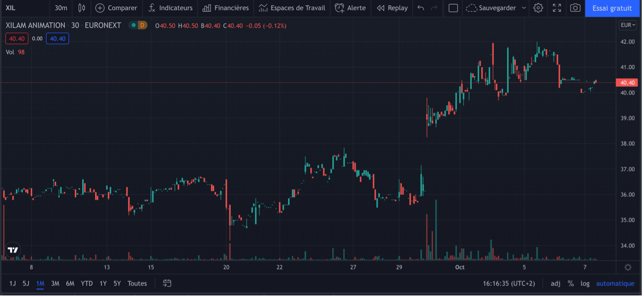Select the 5Y time range

coord(117,284)
